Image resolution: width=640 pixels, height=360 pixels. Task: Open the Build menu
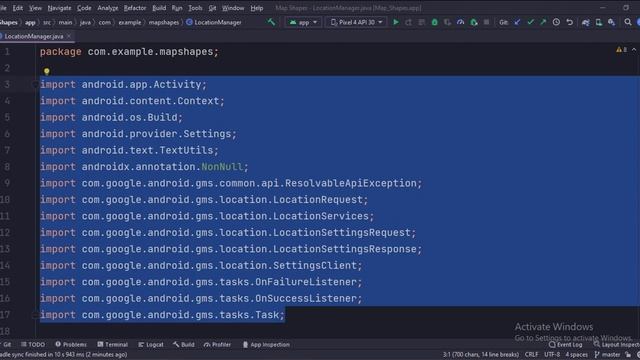click(159, 8)
